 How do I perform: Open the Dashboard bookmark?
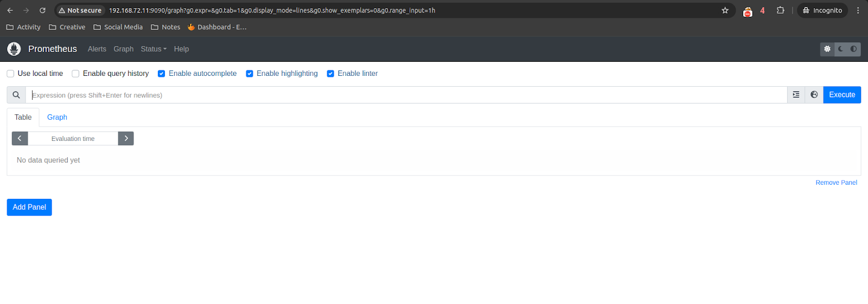pyautogui.click(x=217, y=27)
